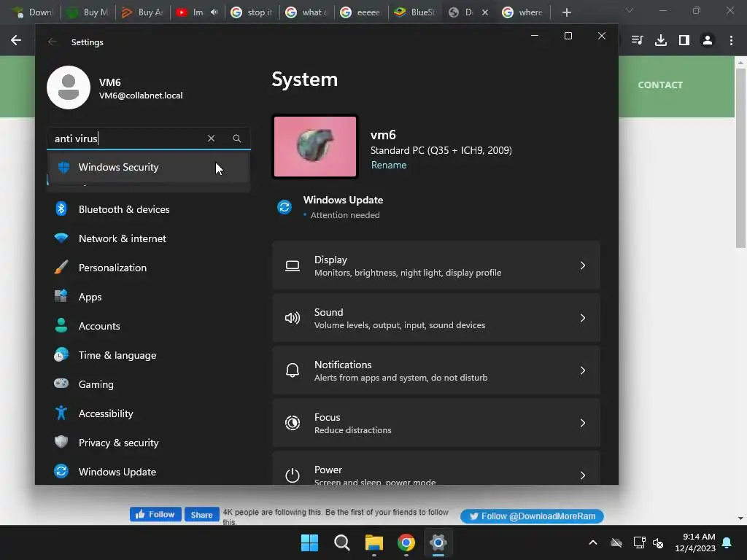Open Windows Start menu
Screen dimensions: 747x560
[309, 542]
